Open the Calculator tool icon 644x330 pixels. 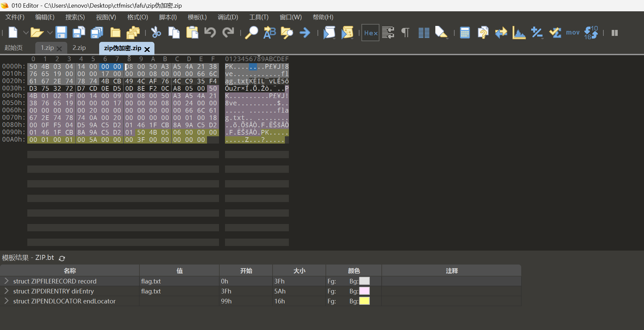pyautogui.click(x=465, y=33)
